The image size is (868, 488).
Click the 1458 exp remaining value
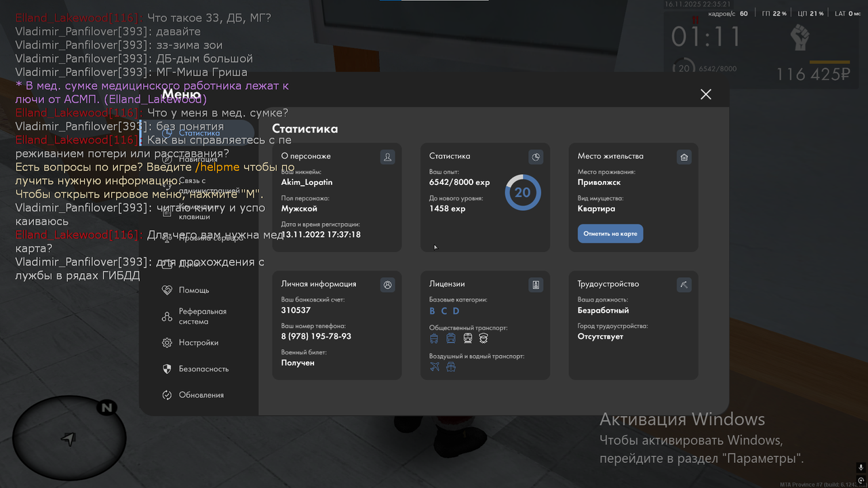point(448,209)
